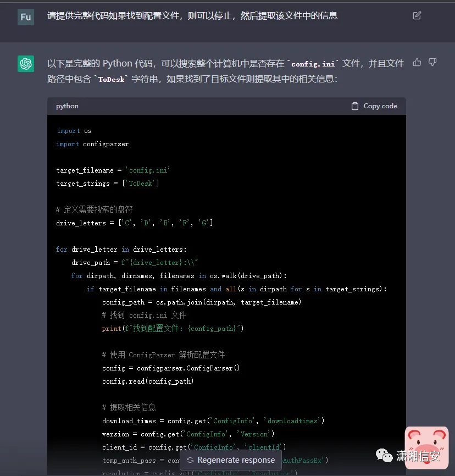Click the thumbs down feedback icon
The width and height of the screenshot is (455, 476).
432,63
